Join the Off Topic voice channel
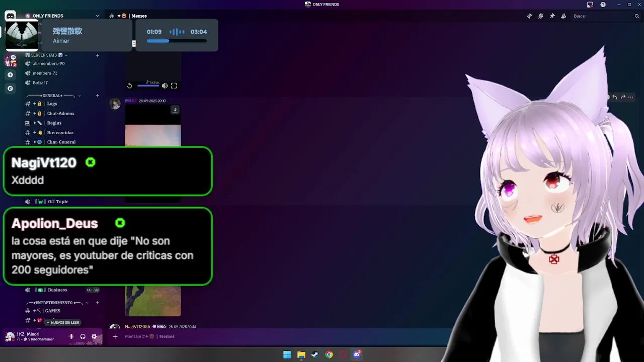Image resolution: width=644 pixels, height=362 pixels. click(x=63, y=202)
